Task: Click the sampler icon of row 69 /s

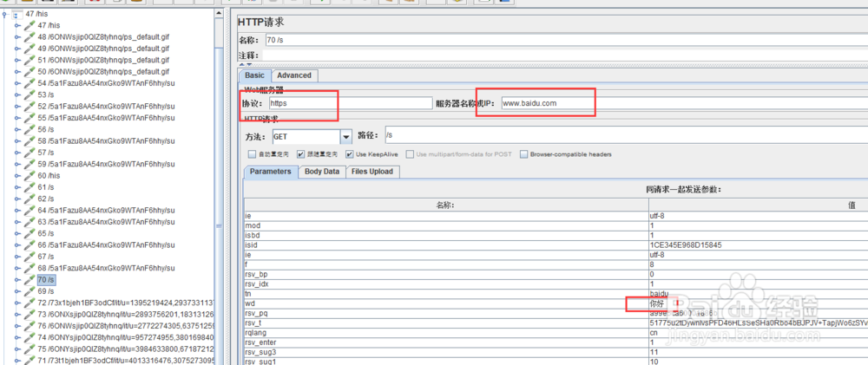Action: 30,291
